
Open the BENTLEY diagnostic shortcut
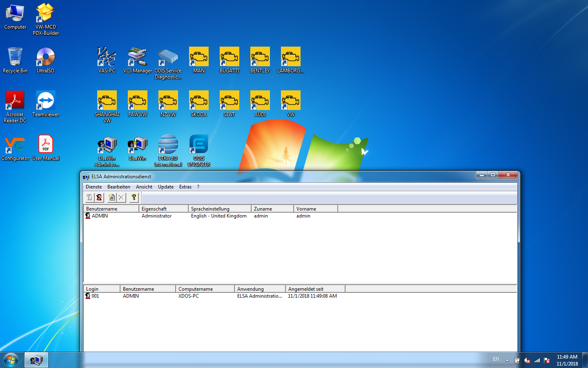260,60
